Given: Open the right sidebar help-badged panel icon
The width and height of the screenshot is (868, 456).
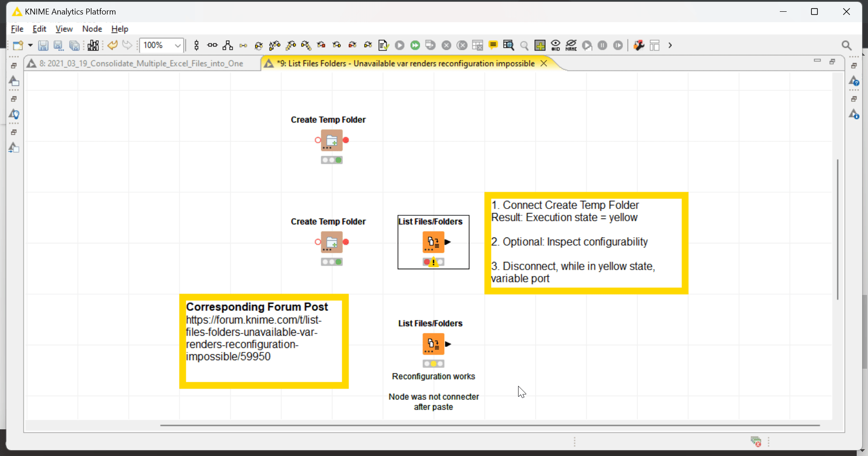Looking at the screenshot, I should [x=854, y=81].
